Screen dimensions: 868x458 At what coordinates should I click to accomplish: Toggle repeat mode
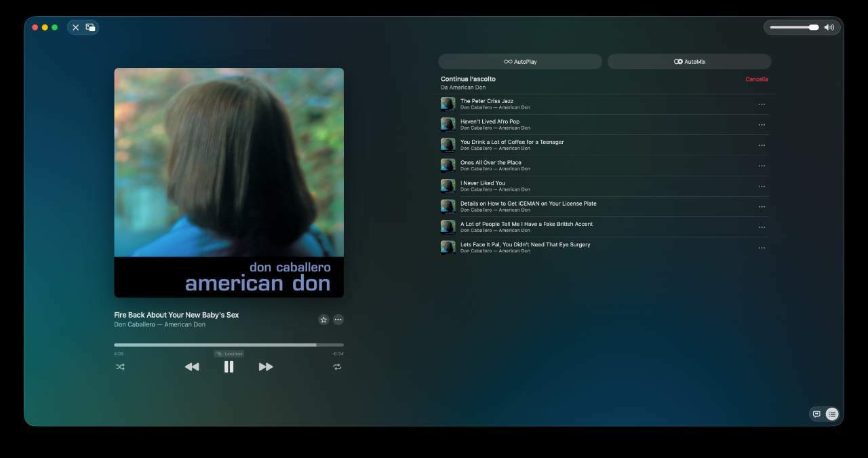click(337, 367)
